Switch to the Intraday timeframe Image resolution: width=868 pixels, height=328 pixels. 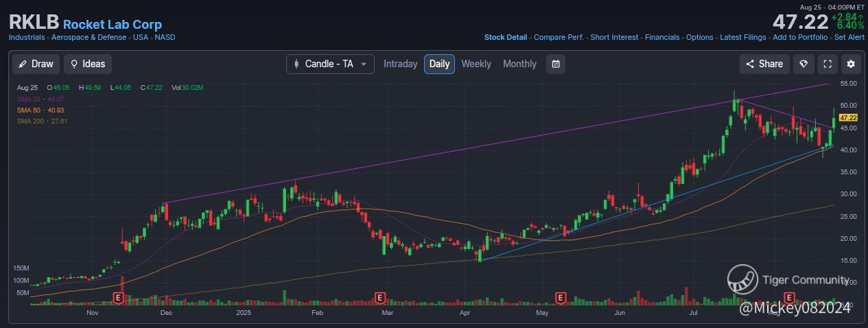coord(400,64)
